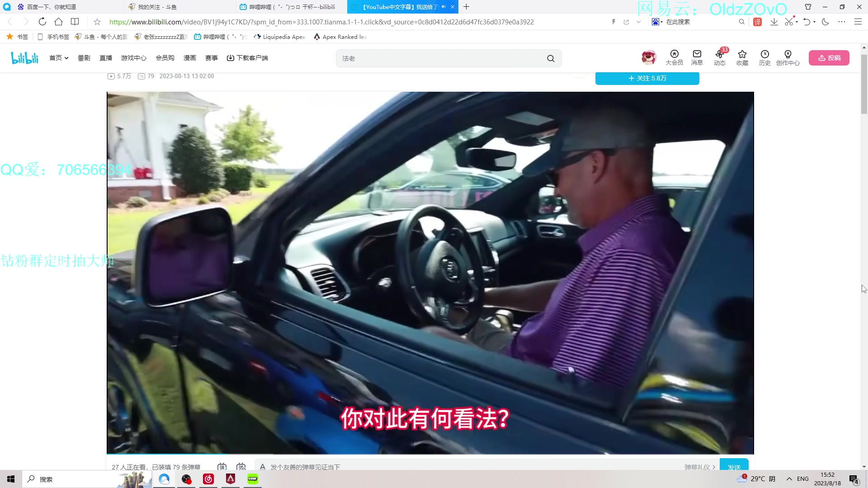Click the red 译 translate icon
This screenshot has height=488, width=868.
tap(758, 22)
